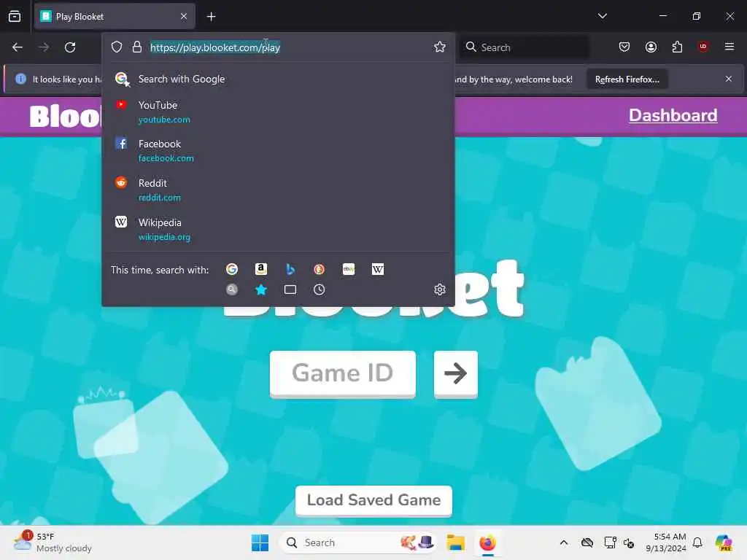The image size is (747, 560).
Task: Expand the list all tabs chevron
Action: pyautogui.click(x=602, y=16)
